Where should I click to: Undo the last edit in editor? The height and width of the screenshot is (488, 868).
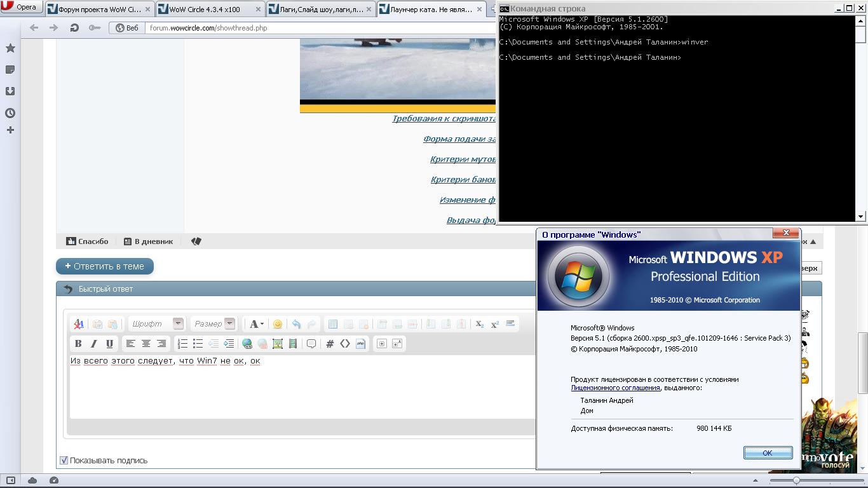(x=296, y=324)
